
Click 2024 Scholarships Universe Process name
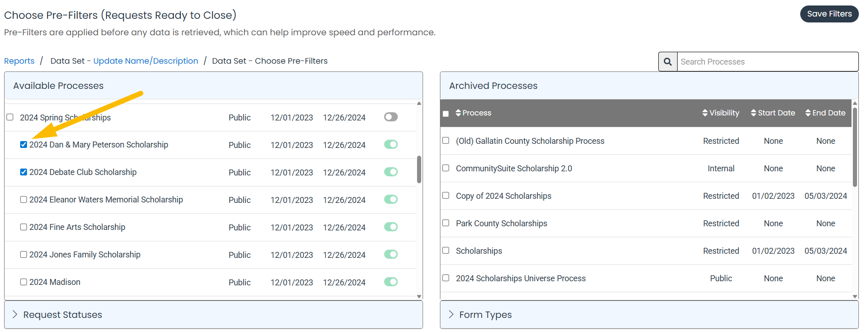tap(521, 278)
